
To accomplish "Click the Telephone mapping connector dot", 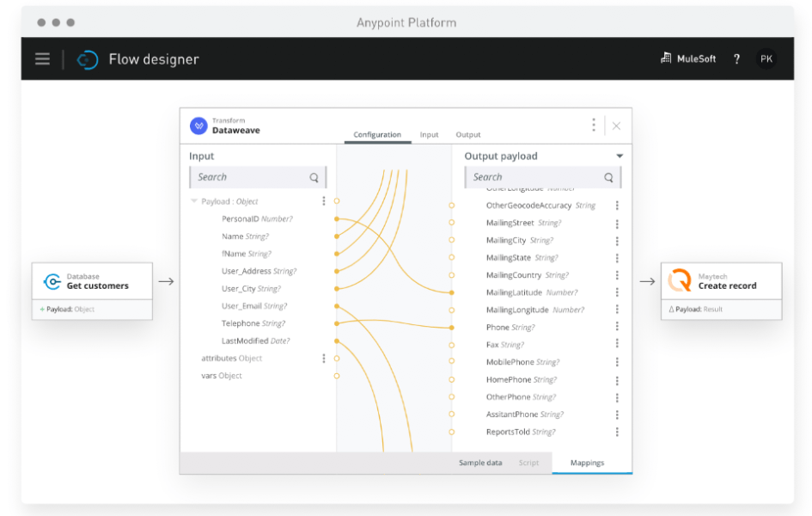I will coord(337,323).
